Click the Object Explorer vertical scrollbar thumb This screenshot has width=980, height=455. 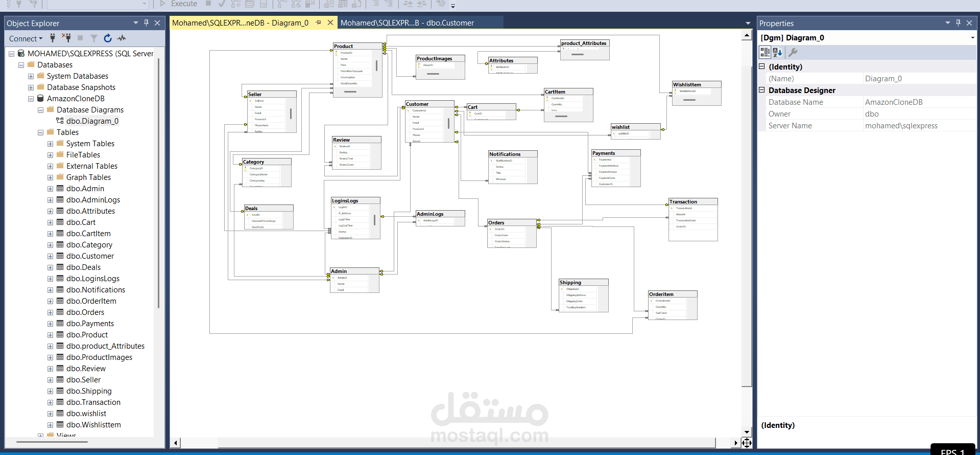[159, 184]
